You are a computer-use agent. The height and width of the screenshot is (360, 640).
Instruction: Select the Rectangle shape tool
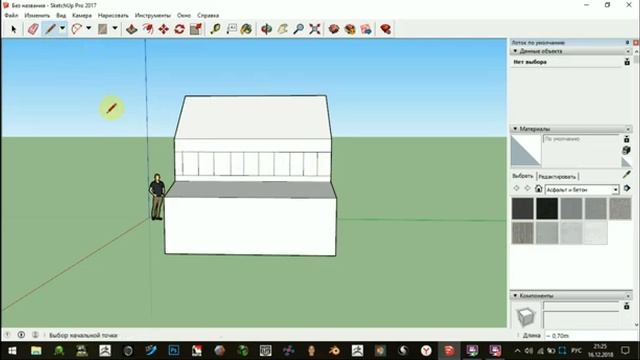[102, 29]
